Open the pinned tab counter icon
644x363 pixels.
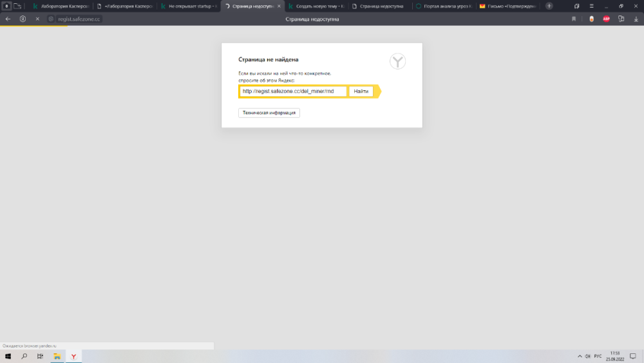pyautogui.click(x=6, y=6)
